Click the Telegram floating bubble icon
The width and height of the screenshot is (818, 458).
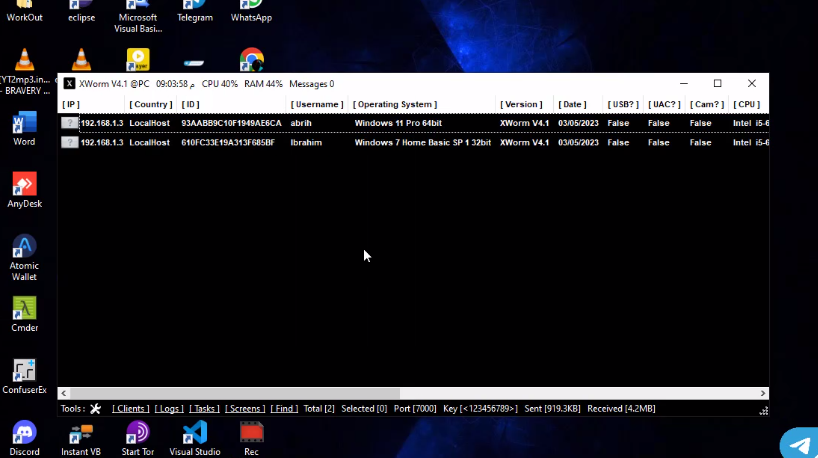coord(799,444)
